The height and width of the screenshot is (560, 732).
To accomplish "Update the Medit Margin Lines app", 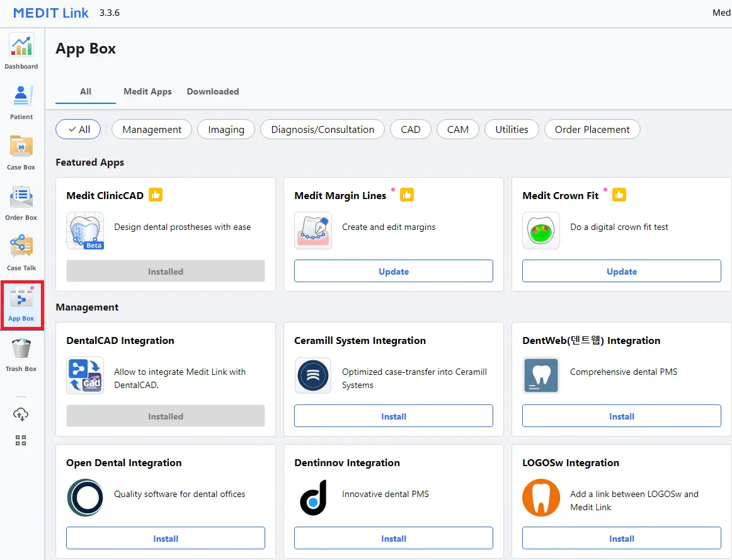I will coord(393,271).
